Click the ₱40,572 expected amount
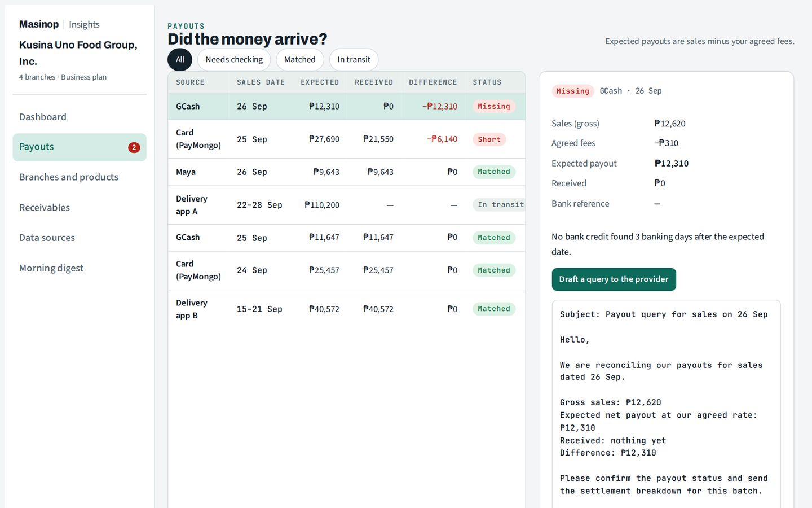The width and height of the screenshot is (812, 508). pyautogui.click(x=324, y=309)
